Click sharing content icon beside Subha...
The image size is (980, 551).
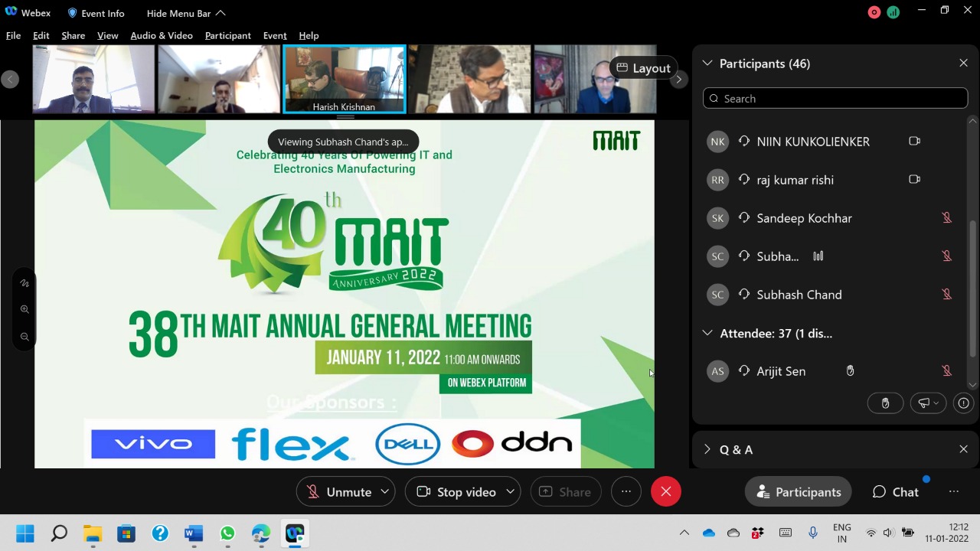coord(818,256)
